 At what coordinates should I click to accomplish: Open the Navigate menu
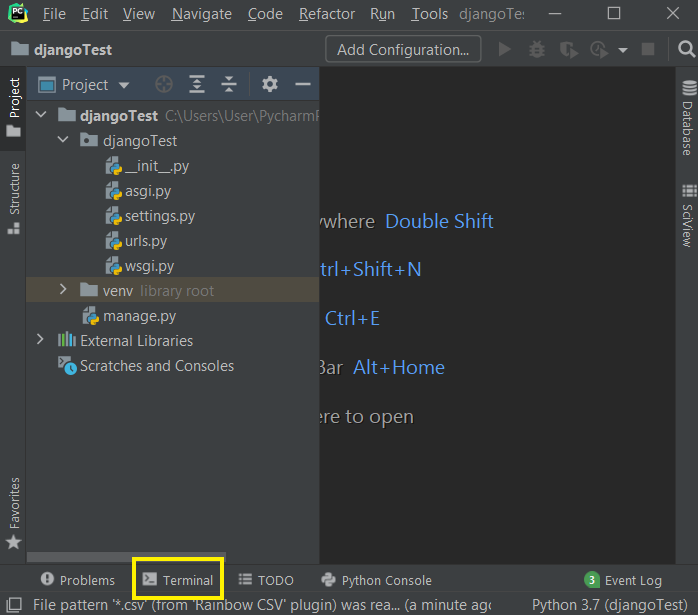pos(202,14)
